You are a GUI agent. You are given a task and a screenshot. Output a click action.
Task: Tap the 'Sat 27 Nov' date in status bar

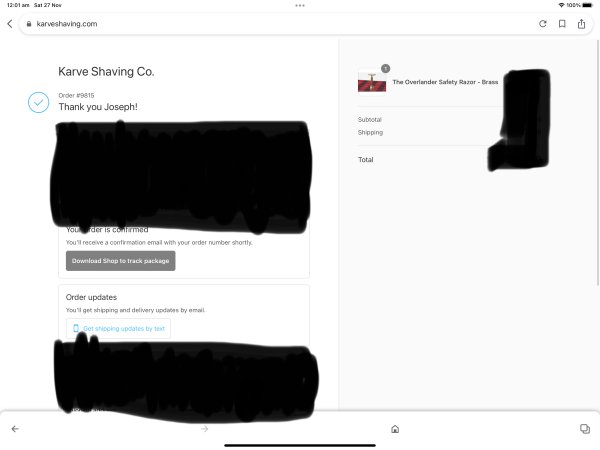pyautogui.click(x=47, y=5)
